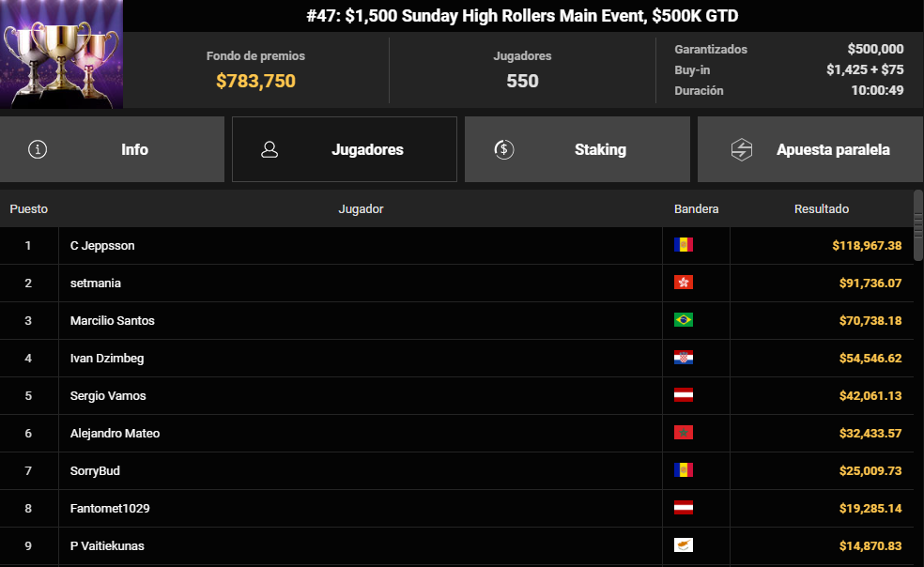Click player name Sergio Vamos

(x=108, y=395)
